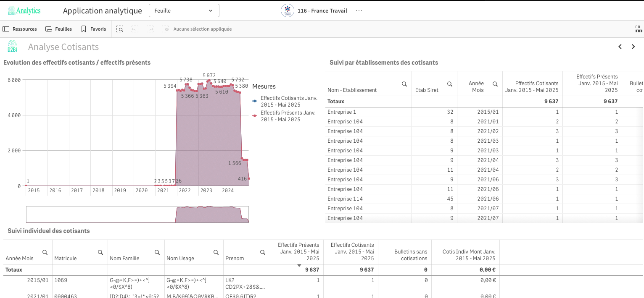Go to the next sheet arrow
The height and width of the screenshot is (298, 644).
(633, 47)
